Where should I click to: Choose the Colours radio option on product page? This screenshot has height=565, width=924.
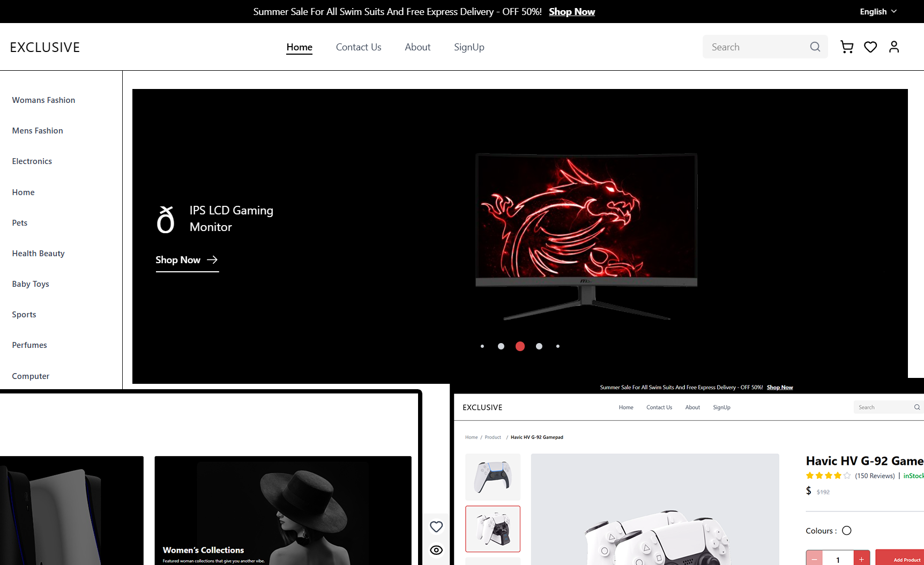[847, 531]
